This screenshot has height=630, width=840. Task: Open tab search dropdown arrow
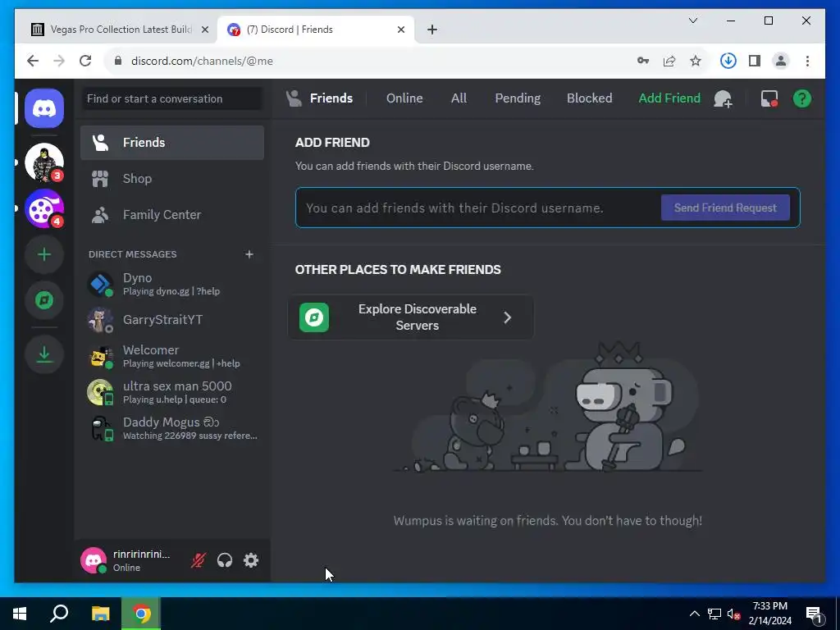click(692, 21)
